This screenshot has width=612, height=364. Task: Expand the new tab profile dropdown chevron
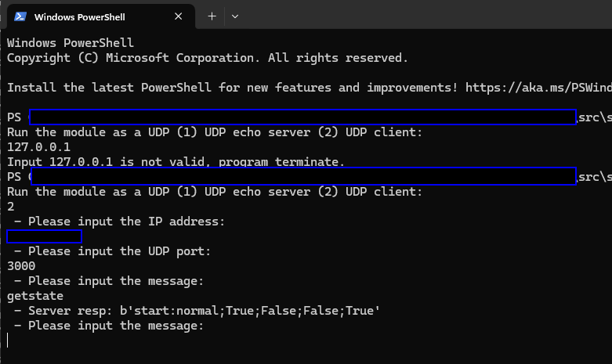tap(235, 16)
